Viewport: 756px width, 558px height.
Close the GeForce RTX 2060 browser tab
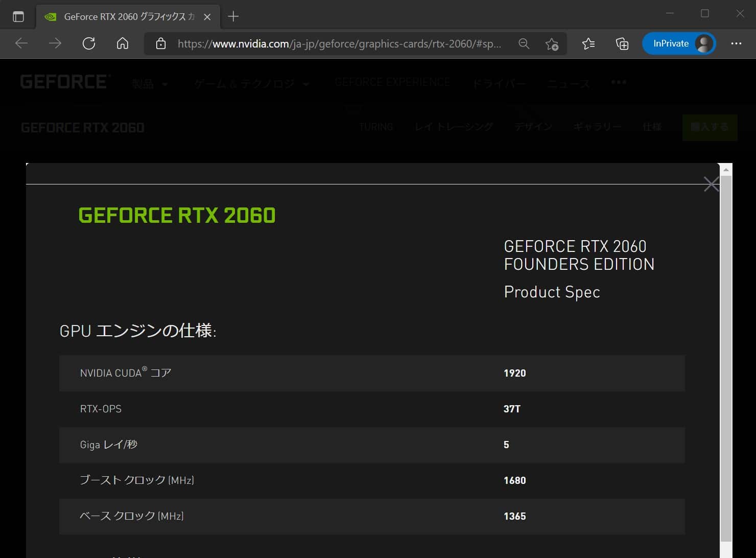click(207, 17)
